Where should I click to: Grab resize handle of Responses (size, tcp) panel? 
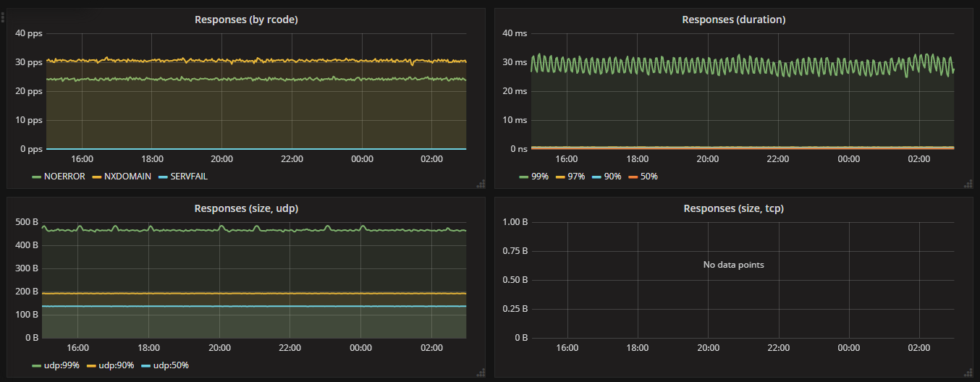point(968,373)
